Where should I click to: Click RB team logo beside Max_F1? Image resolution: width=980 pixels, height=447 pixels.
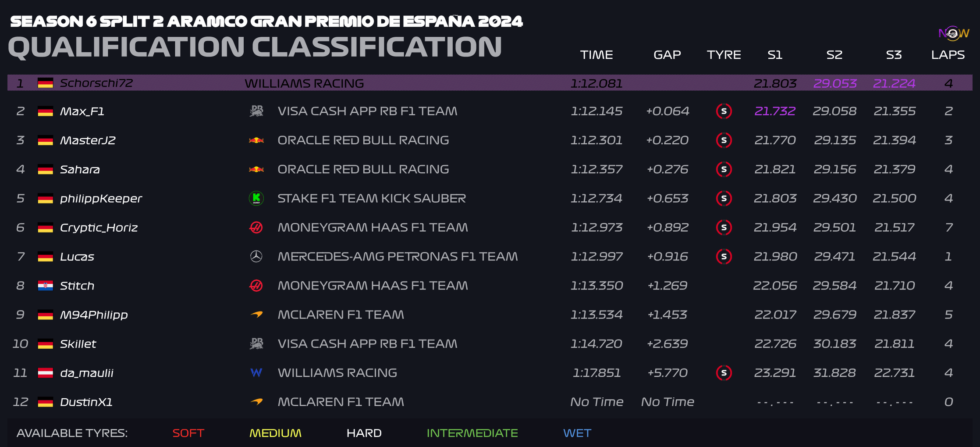(256, 111)
